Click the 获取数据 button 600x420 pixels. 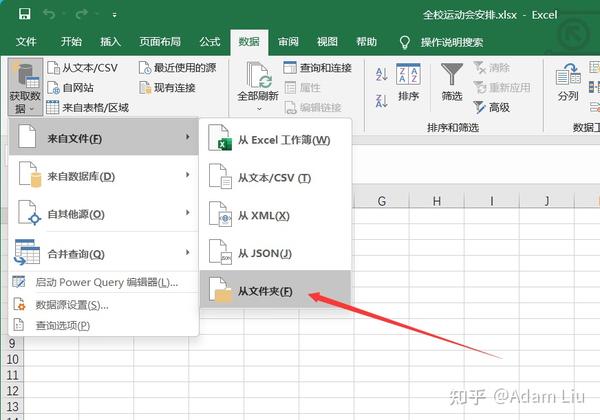[25, 87]
